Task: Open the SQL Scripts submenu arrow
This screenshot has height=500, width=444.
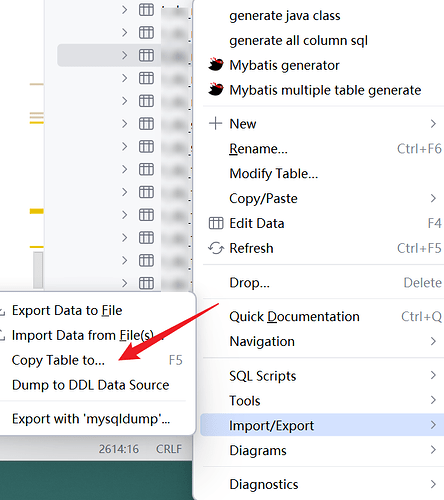Action: 433,375
